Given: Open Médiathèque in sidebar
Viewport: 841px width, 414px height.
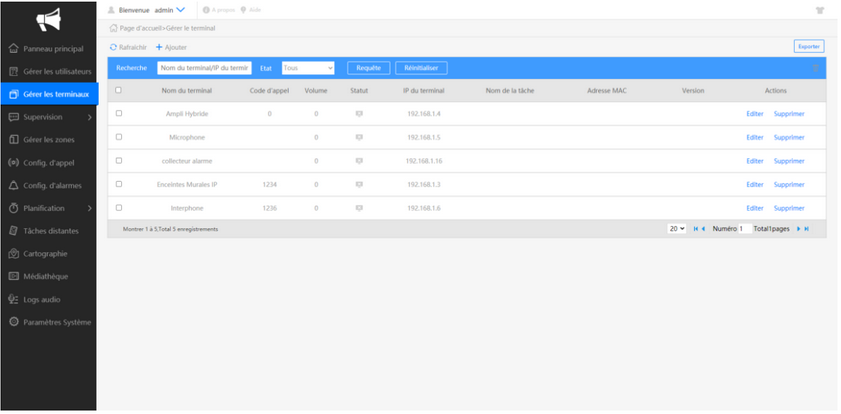Looking at the screenshot, I should pyautogui.click(x=49, y=277).
